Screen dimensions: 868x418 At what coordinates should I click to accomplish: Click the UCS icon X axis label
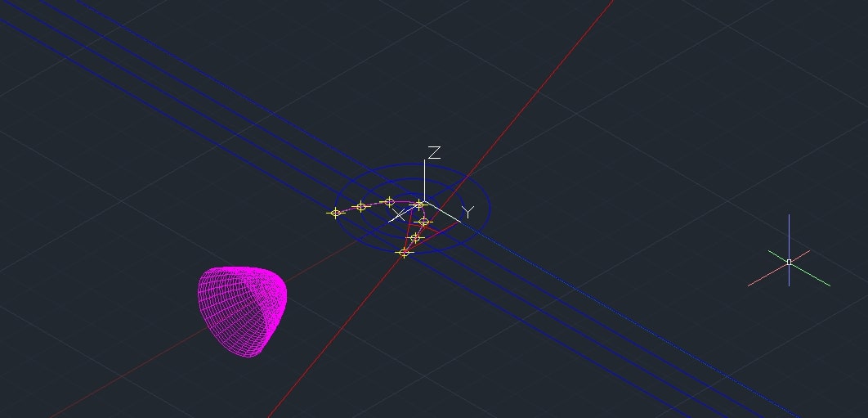399,215
